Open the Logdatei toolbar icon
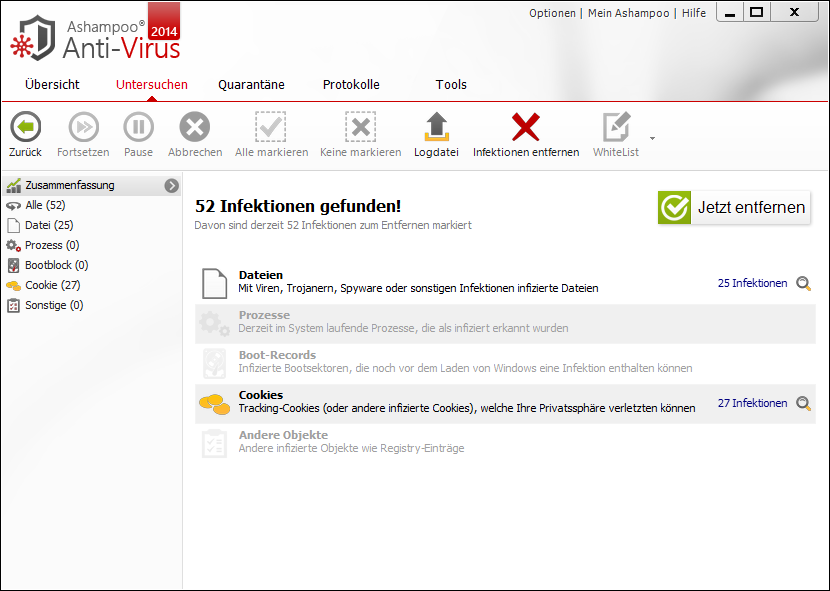Viewport: 830px width, 591px height. pos(436,127)
